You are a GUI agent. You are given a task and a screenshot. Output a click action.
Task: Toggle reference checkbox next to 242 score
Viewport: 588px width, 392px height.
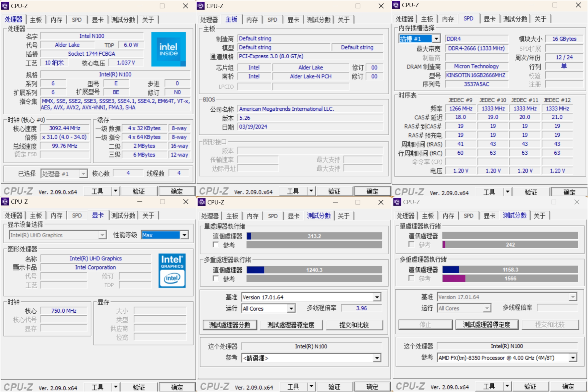coord(411,244)
